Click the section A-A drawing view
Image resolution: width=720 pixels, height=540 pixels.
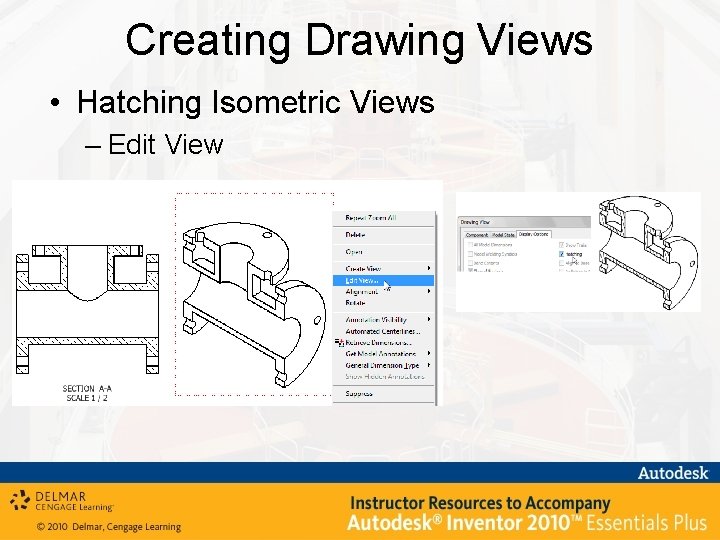87,309
